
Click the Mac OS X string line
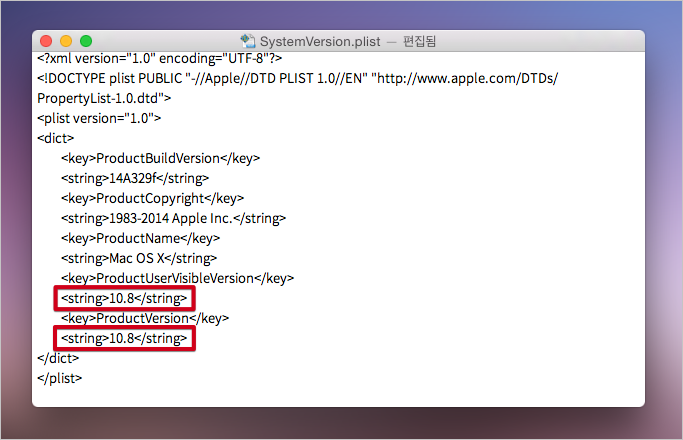click(x=139, y=259)
